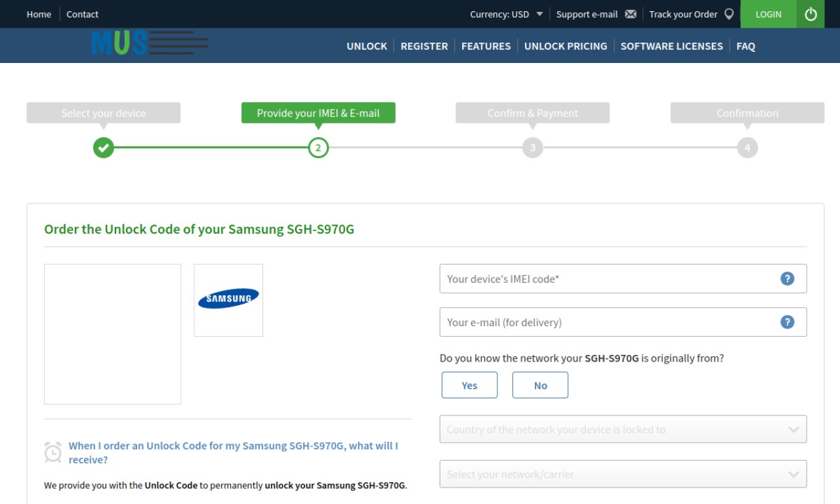Open the REGISTER menu item
This screenshot has width=840, height=504.
[425, 46]
